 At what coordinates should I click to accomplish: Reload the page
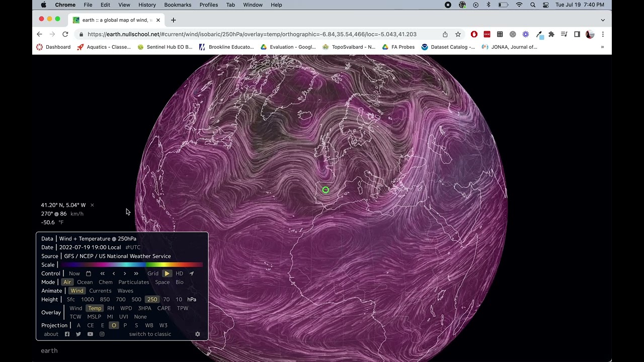pyautogui.click(x=65, y=34)
